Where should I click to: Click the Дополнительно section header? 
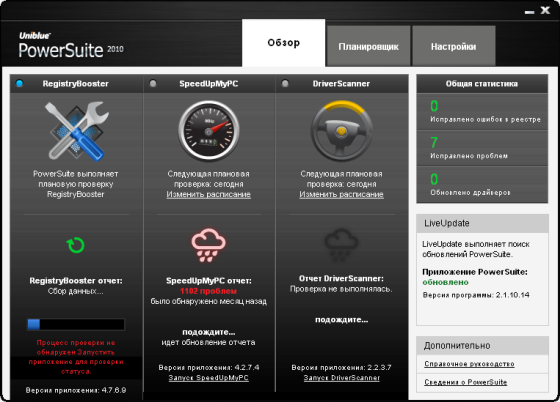(x=482, y=346)
